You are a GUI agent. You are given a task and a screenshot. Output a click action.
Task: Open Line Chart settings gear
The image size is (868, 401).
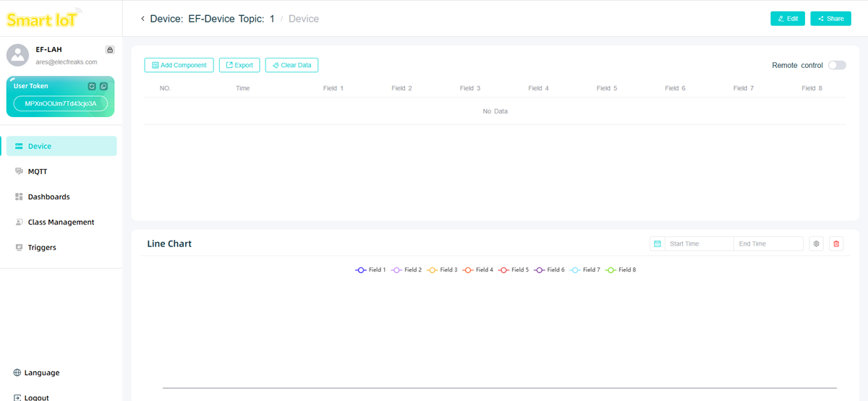pos(816,244)
